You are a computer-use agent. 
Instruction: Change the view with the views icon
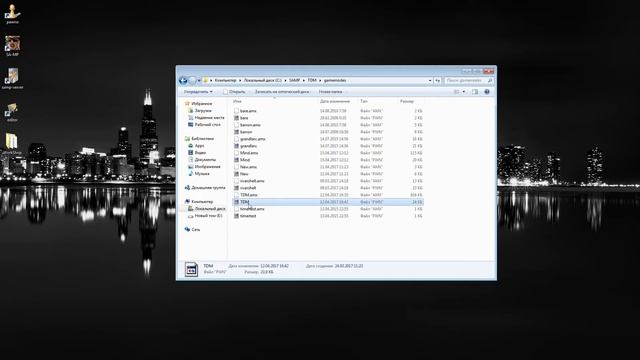[x=457, y=92]
